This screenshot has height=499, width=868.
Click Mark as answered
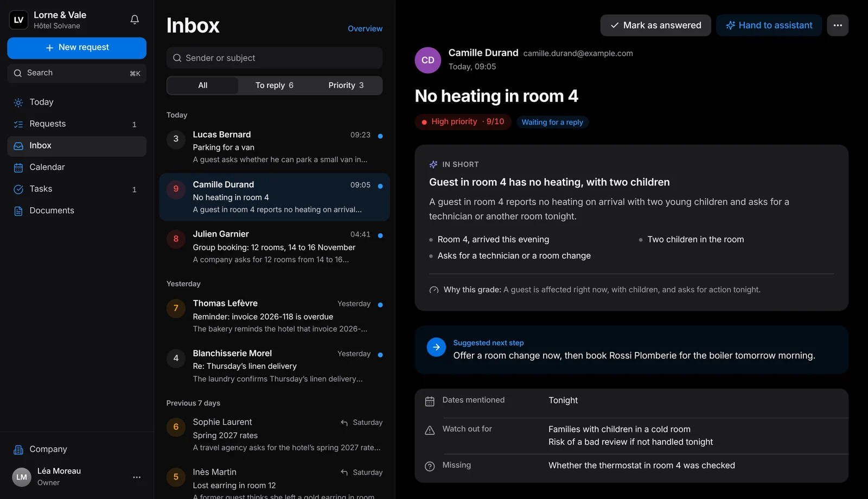(655, 25)
